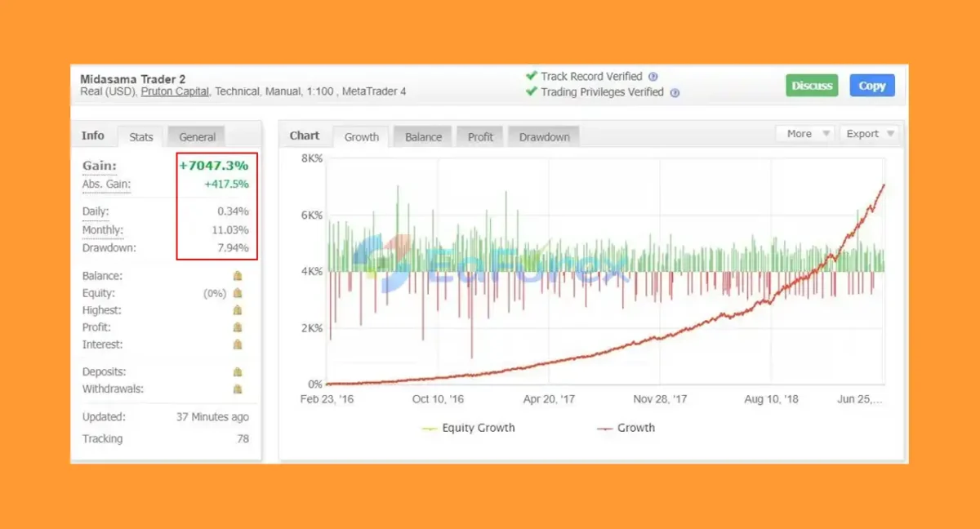Click the Track Record Verified checkmark
Screen dimensions: 980x529
(532, 76)
